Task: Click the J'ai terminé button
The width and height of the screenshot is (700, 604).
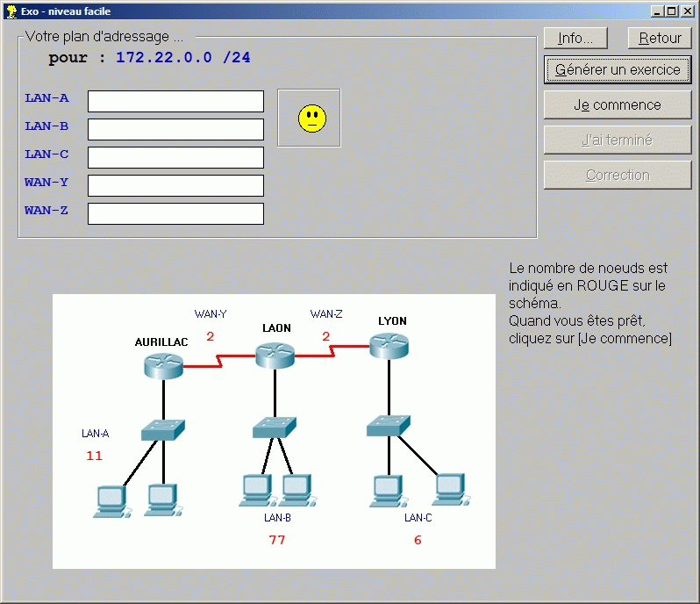Action: [618, 140]
